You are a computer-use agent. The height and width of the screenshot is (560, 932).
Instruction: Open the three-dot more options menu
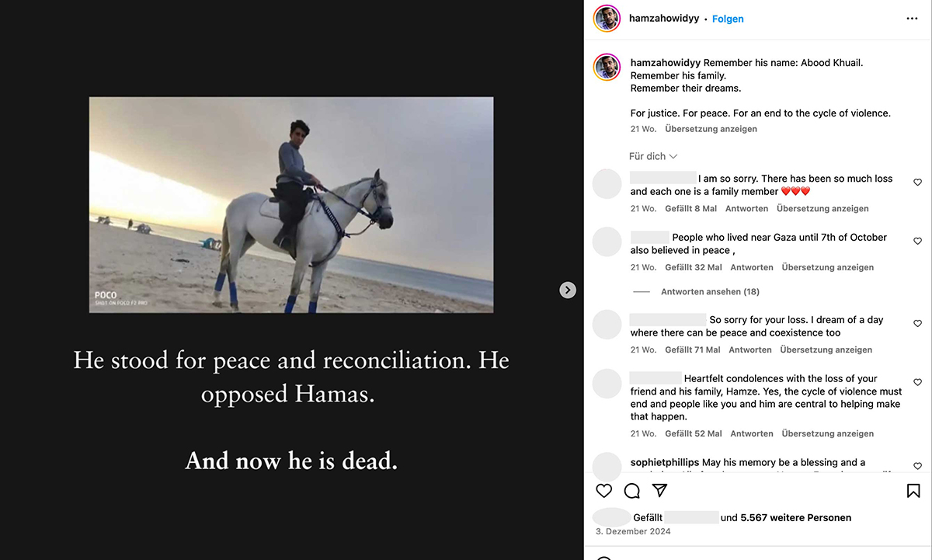(x=912, y=19)
